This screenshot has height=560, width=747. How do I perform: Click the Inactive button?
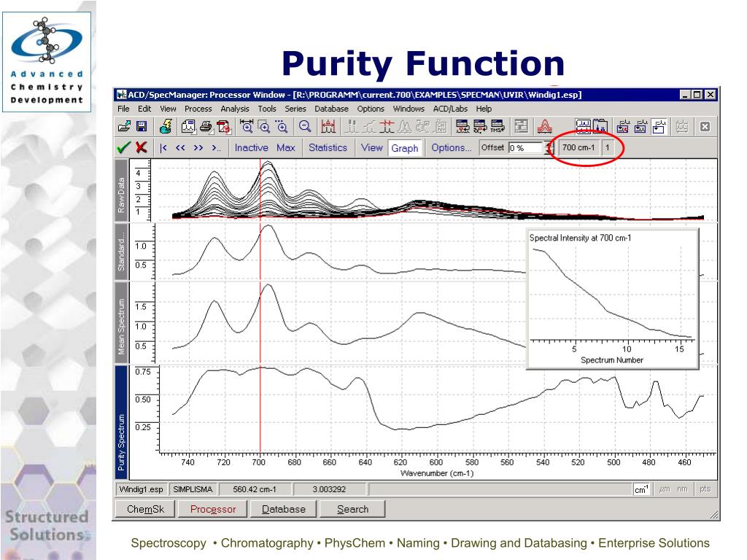click(251, 148)
